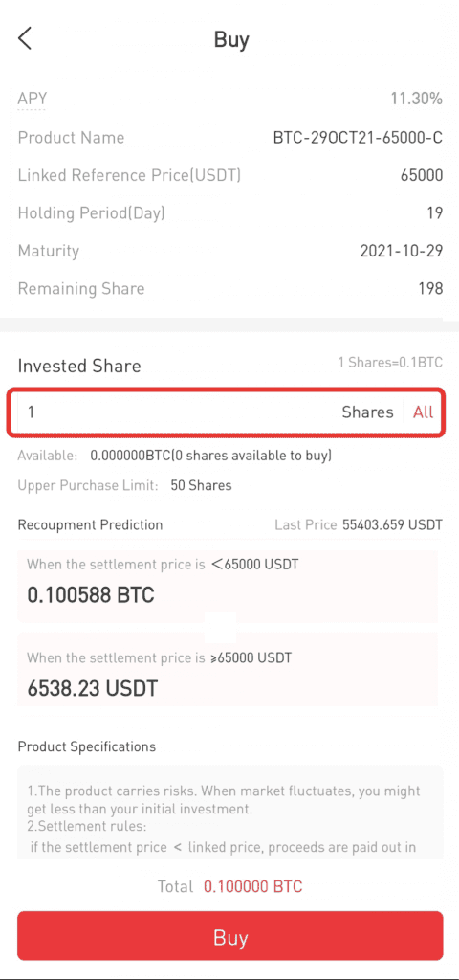Tap the Available BTC balance text

[175, 456]
